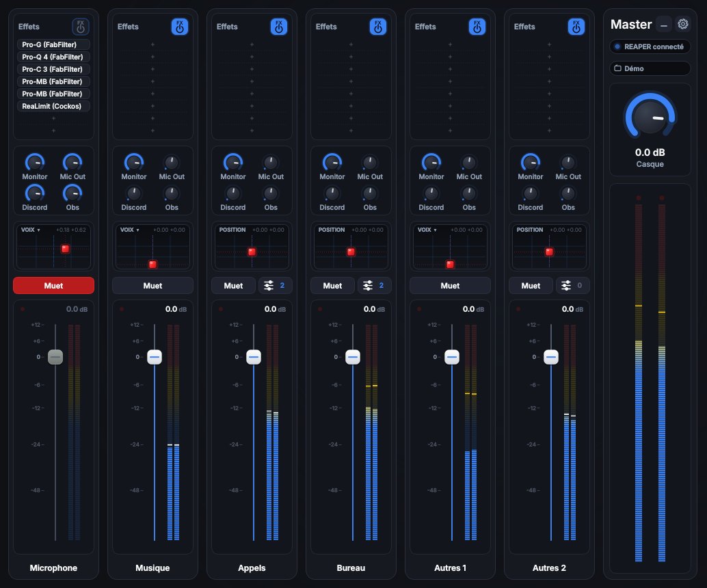Image resolution: width=707 pixels, height=588 pixels.
Task: Click Microphone Monitor send knob
Action: (35, 162)
